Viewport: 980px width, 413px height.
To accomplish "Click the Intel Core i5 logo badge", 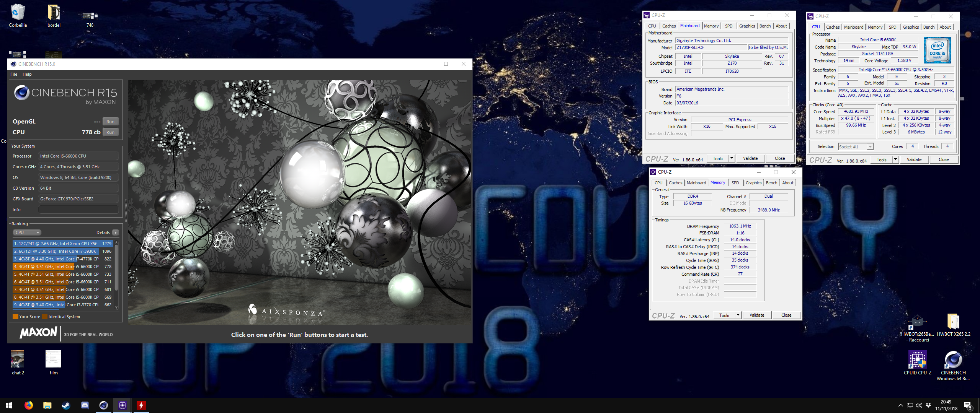I will [x=937, y=50].
